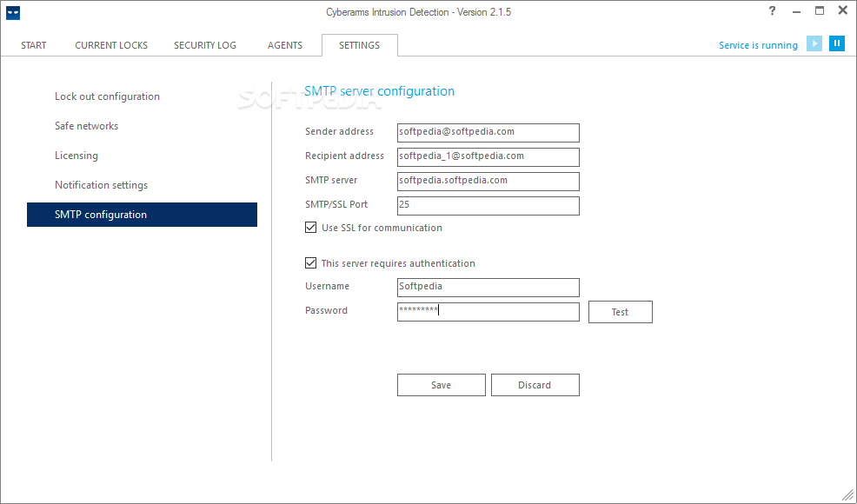Switch to the START tab
Screen dimensions: 857x504
pos(34,45)
